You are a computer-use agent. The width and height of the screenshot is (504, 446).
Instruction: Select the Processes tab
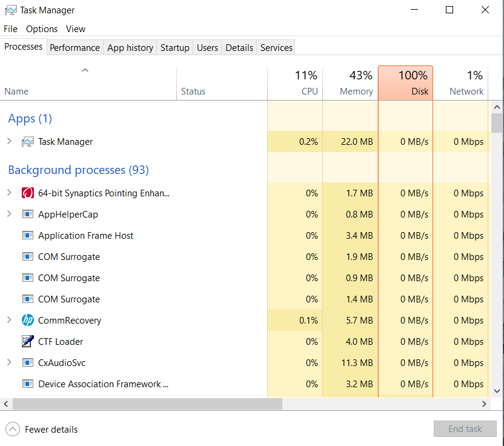24,47
